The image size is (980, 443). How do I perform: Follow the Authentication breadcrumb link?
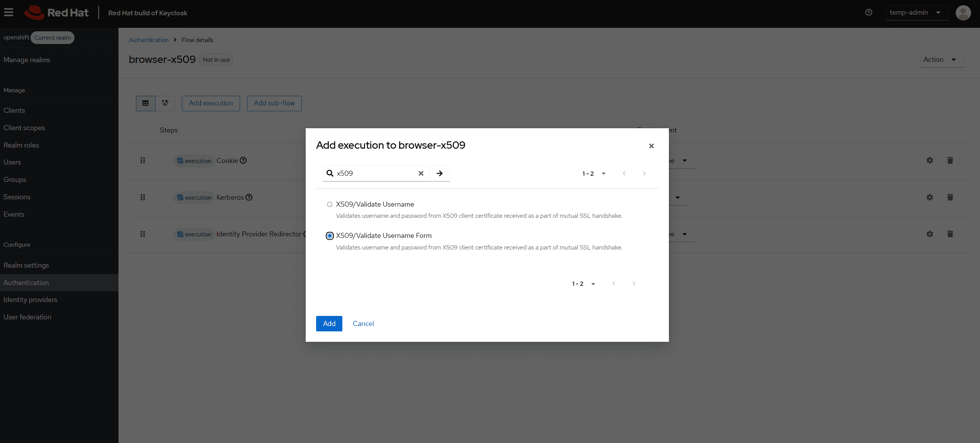149,40
